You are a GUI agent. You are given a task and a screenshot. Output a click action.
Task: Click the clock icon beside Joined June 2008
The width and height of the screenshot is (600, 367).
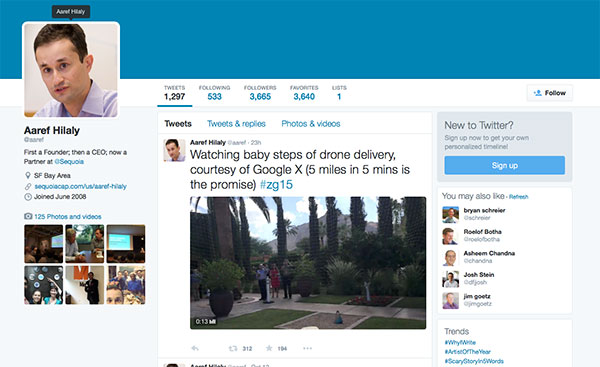[28, 197]
